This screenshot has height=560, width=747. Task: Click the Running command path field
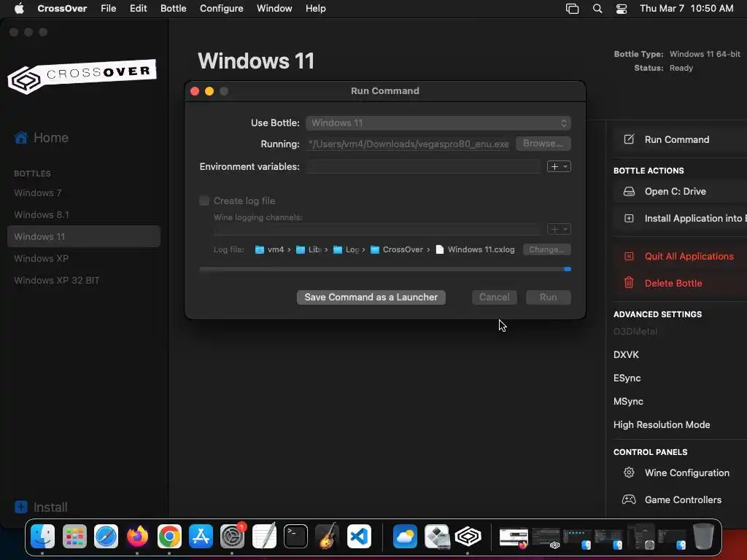point(409,144)
